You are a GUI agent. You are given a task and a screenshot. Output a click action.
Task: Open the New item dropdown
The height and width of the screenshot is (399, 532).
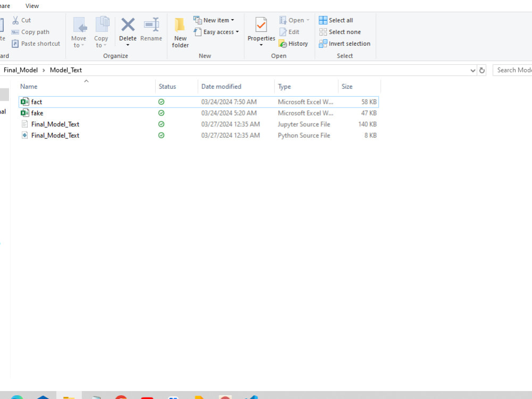(x=214, y=20)
